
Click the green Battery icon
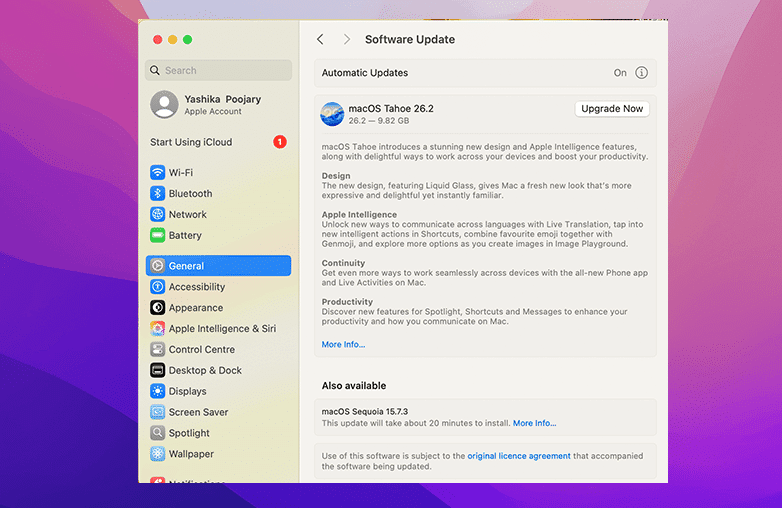pyautogui.click(x=158, y=235)
